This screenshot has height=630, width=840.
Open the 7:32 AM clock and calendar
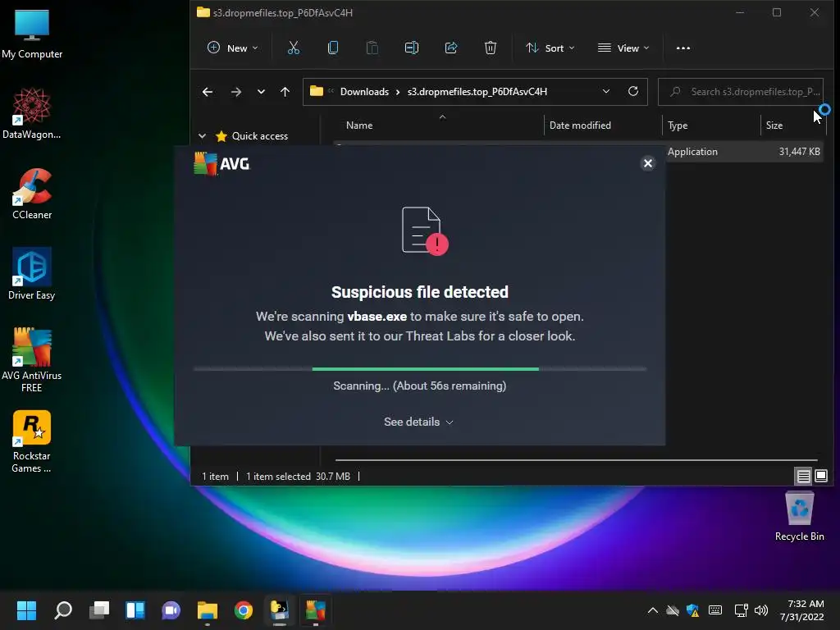802,610
